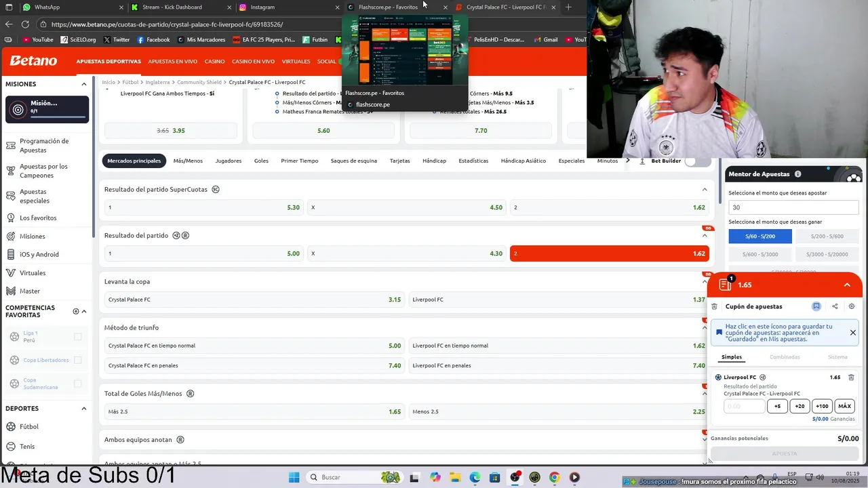This screenshot has width=868, height=488.
Task: Click the Betano logo
Action: pyautogui.click(x=33, y=61)
